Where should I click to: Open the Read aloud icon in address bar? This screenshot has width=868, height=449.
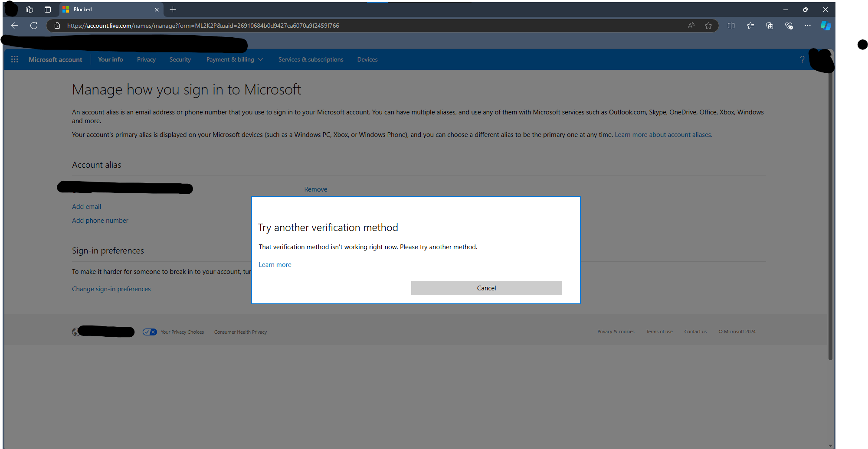click(x=691, y=26)
